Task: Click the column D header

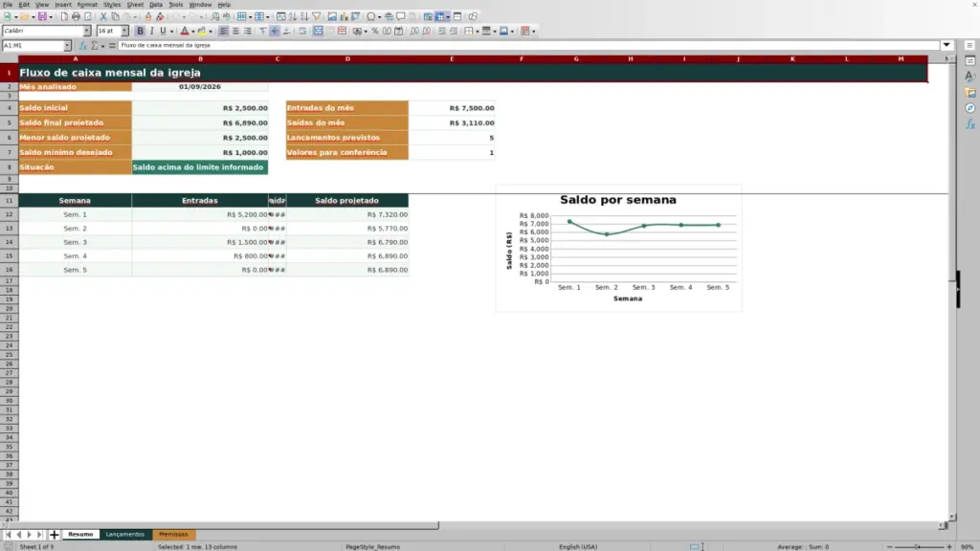Action: (x=347, y=58)
